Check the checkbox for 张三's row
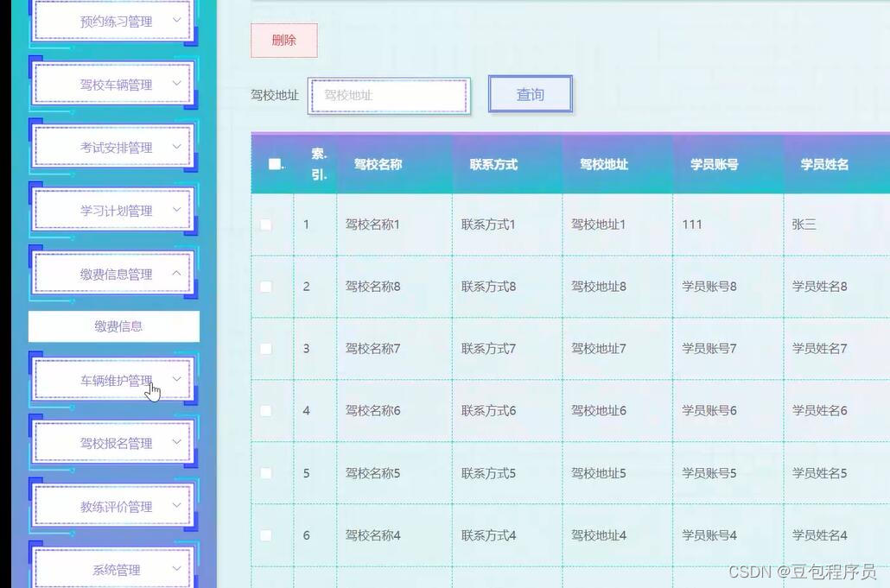Viewport: 890px width, 588px height. pyautogui.click(x=266, y=224)
